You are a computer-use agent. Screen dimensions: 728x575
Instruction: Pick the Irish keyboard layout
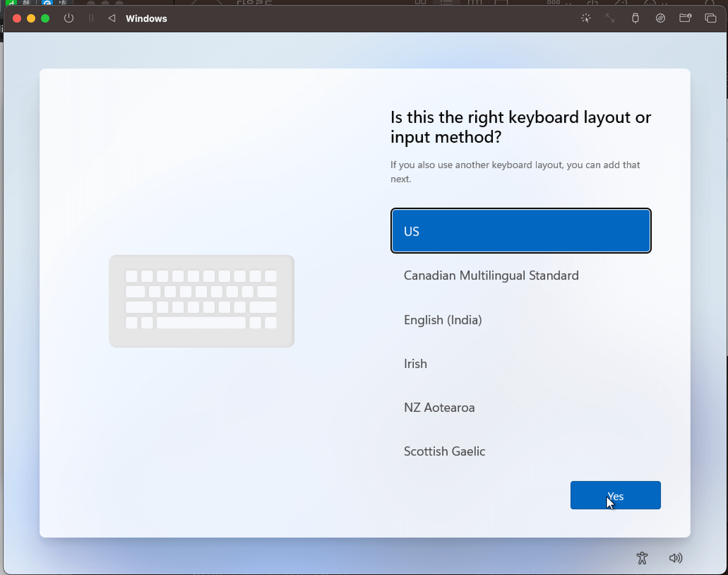(416, 364)
